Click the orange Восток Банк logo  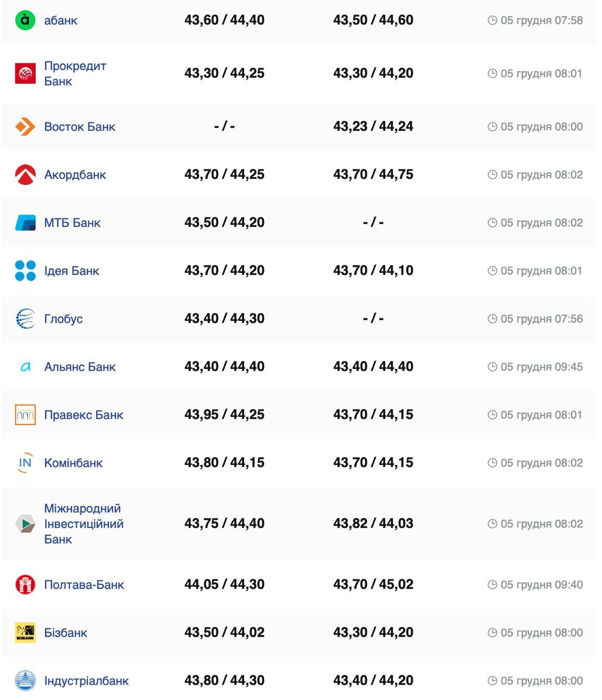click(x=25, y=127)
